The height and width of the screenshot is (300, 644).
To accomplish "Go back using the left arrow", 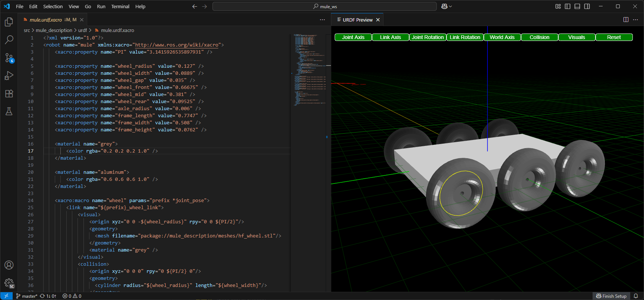I will pos(195,6).
